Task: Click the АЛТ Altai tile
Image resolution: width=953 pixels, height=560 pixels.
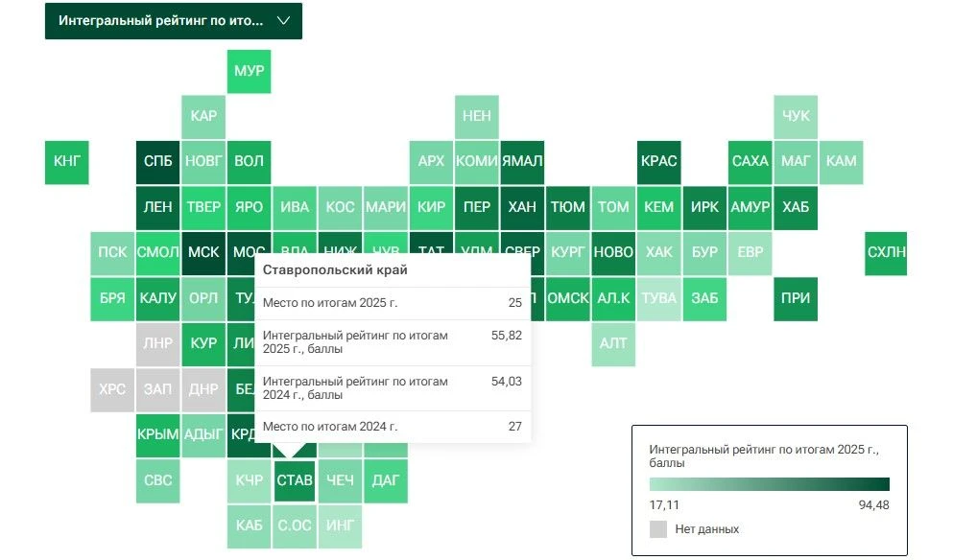Action: 613,344
